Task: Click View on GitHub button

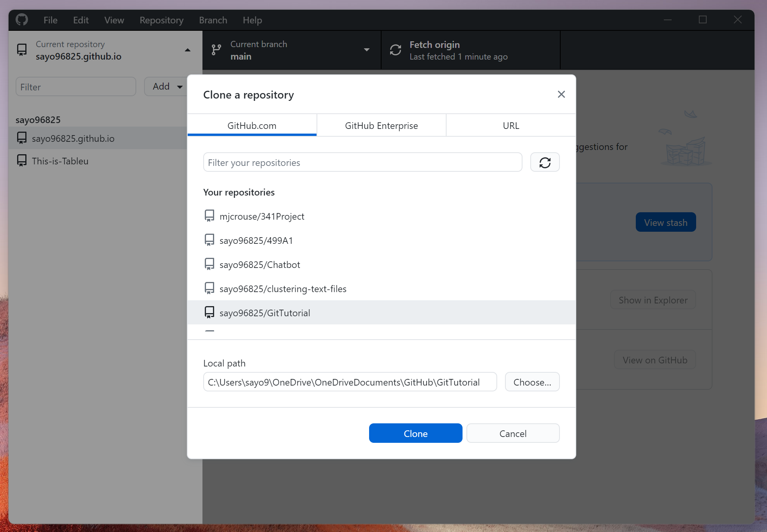Action: (x=655, y=360)
